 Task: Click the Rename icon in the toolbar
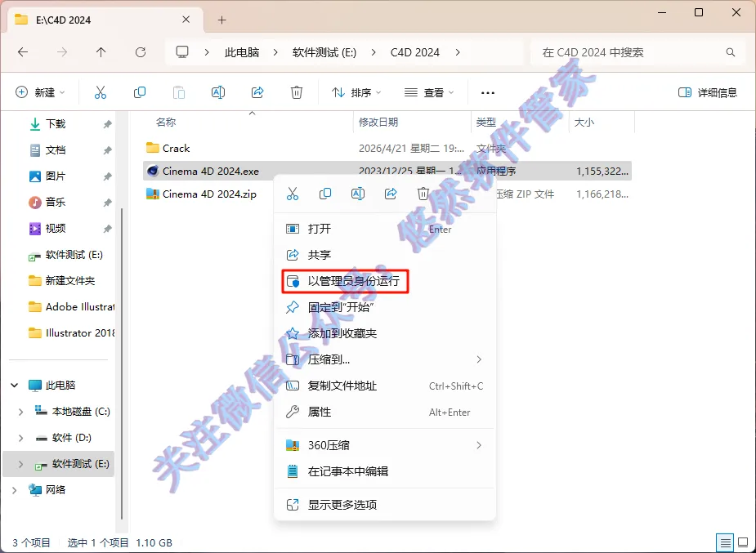[218, 92]
